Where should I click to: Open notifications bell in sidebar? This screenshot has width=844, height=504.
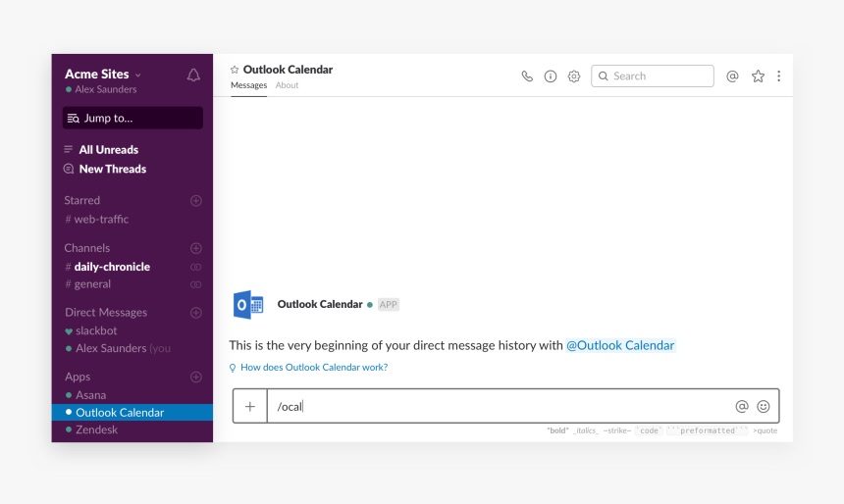click(x=193, y=76)
